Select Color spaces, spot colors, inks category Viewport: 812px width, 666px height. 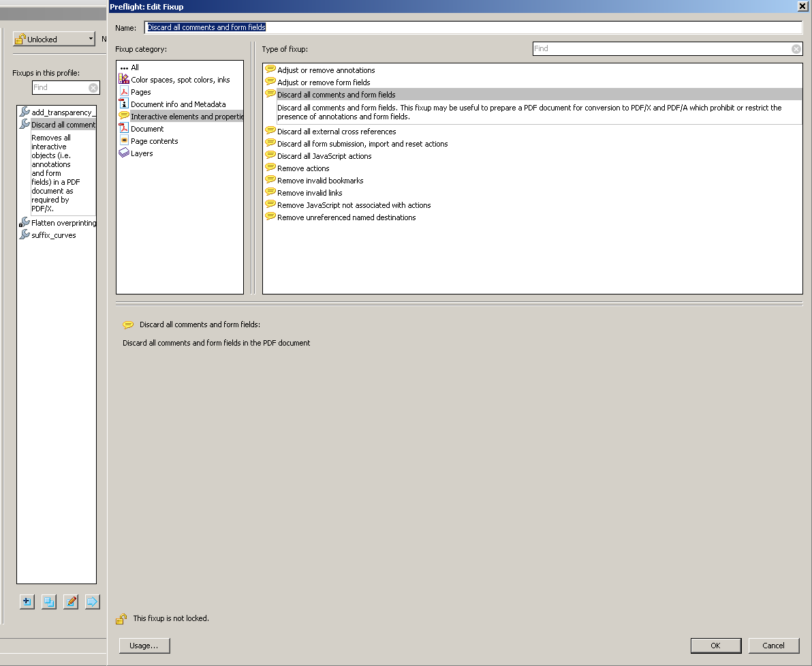click(180, 80)
